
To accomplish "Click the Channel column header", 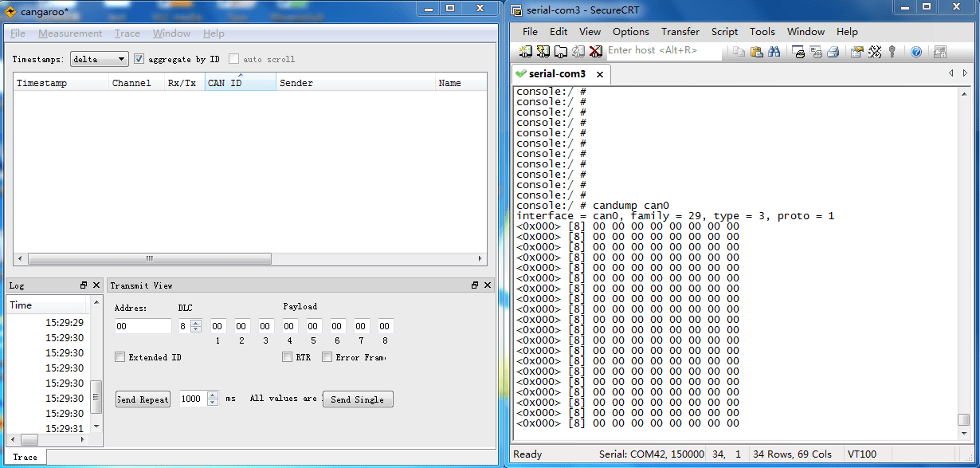I will click(137, 83).
